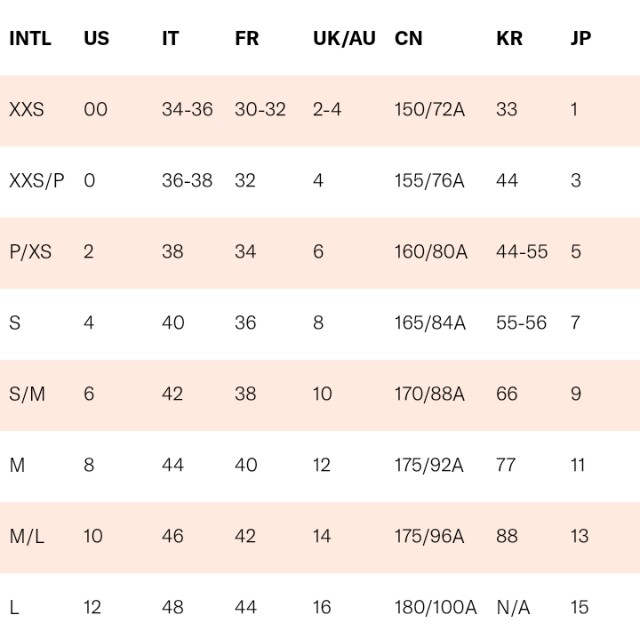
Task: Select the XXS/P size label
Action: pos(37,180)
